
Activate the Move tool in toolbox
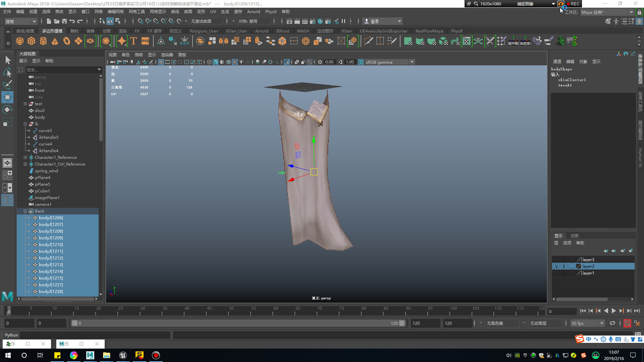[x=7, y=97]
